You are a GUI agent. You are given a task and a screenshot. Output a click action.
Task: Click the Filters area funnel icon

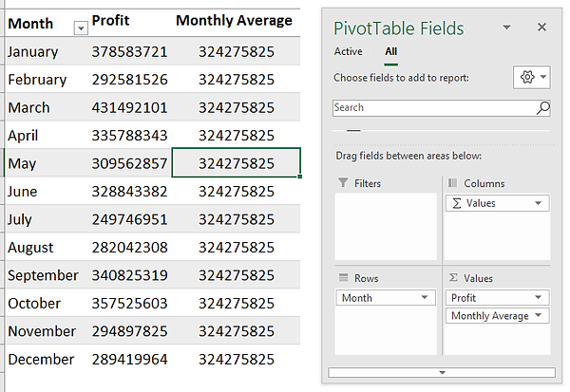[x=343, y=183]
